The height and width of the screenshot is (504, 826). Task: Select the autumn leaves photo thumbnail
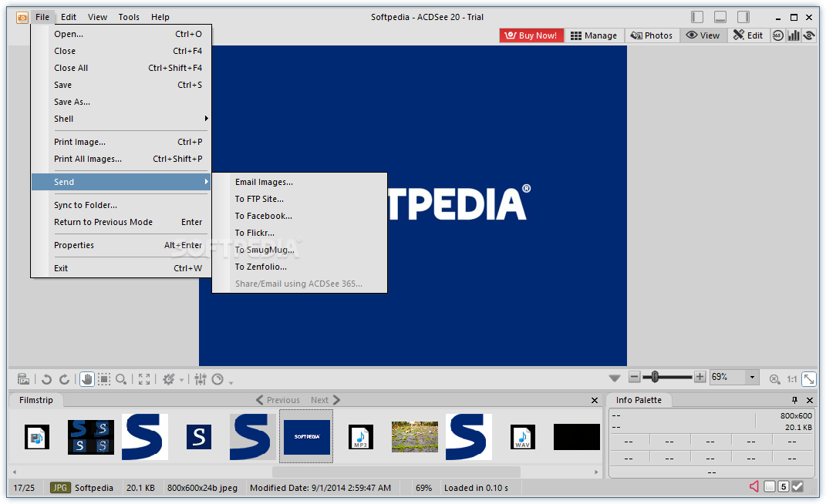click(x=415, y=437)
